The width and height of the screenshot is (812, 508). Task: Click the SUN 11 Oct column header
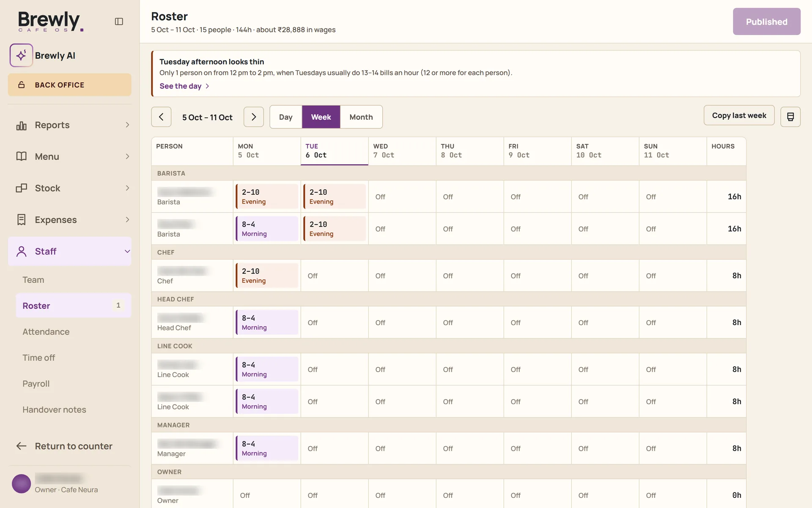(672, 151)
